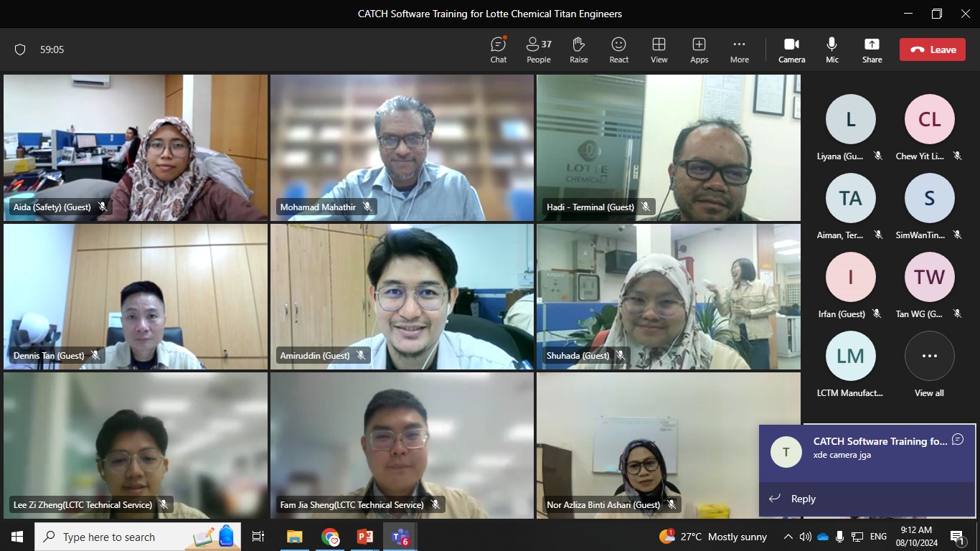The width and height of the screenshot is (980, 551).
Task: Show the People participants list
Action: (538, 50)
